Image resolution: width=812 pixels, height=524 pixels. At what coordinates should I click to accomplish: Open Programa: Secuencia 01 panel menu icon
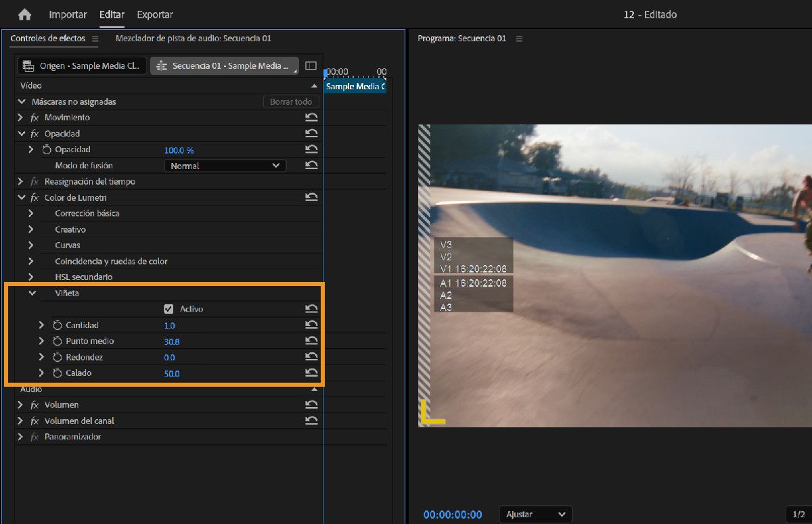point(519,39)
